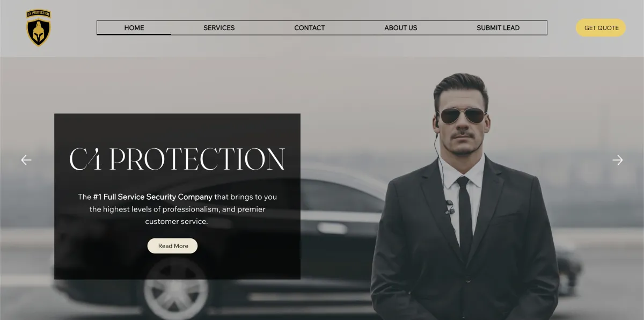Open the SUBMIT LEAD page
The height and width of the screenshot is (320, 644).
[x=498, y=28]
